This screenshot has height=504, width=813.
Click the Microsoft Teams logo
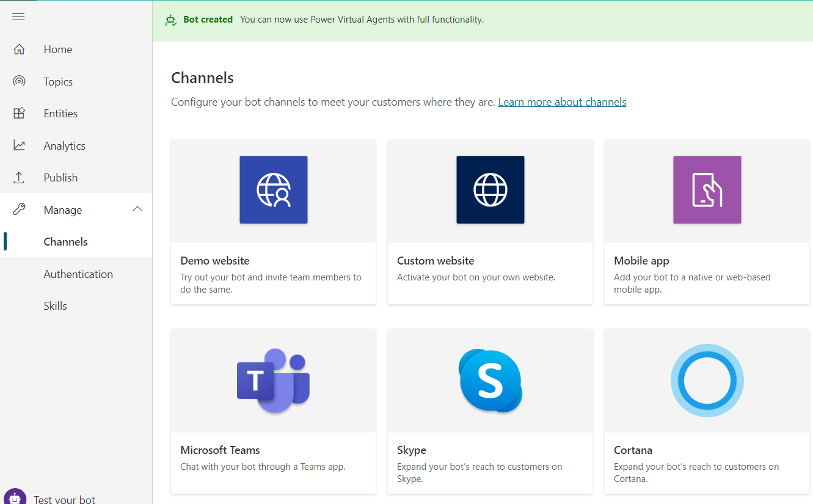pyautogui.click(x=274, y=381)
